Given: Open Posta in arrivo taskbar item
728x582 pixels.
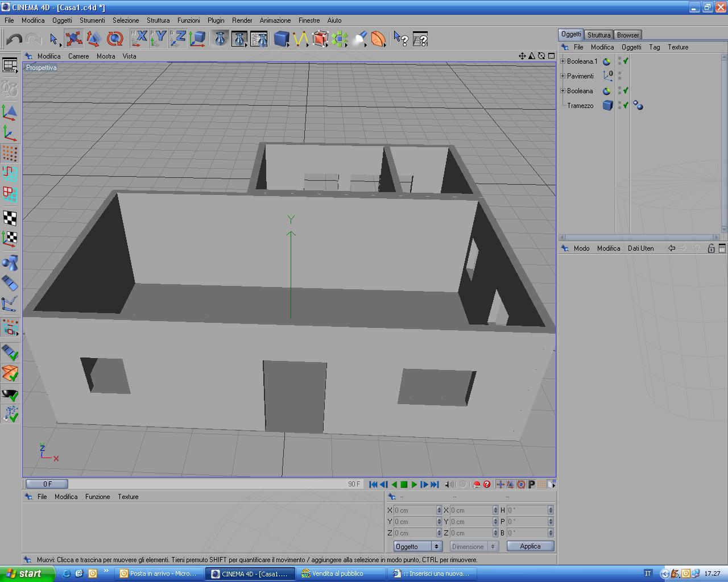Looking at the screenshot, I should (x=160, y=573).
